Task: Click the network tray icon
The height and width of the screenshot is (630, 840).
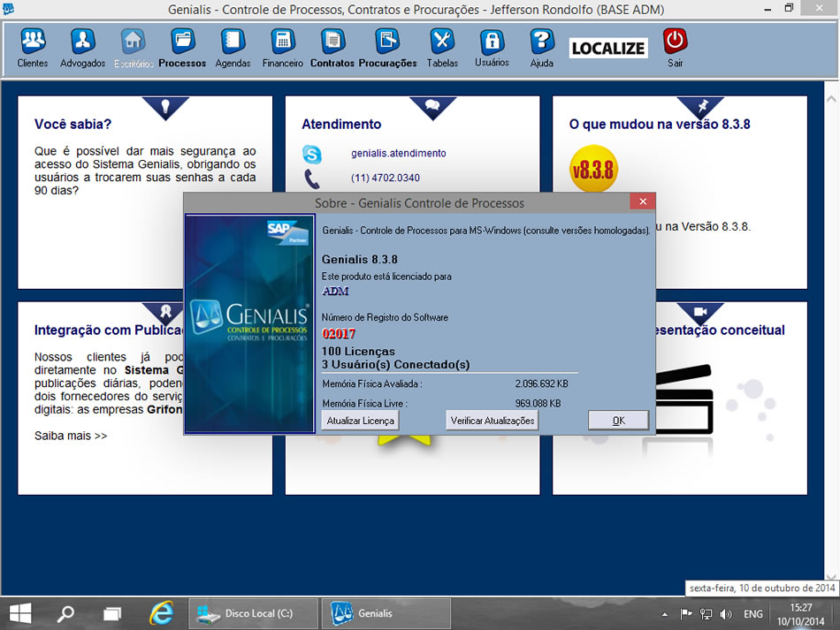Action: pos(706,614)
